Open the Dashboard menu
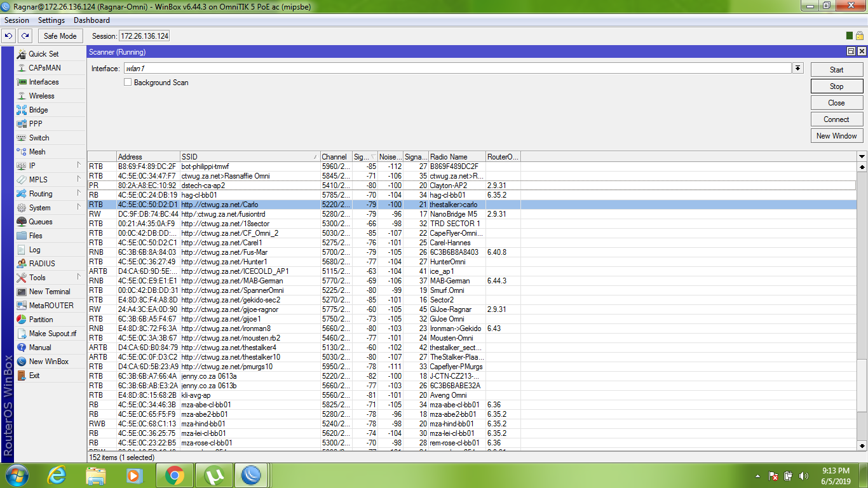This screenshot has width=868, height=488. click(92, 20)
